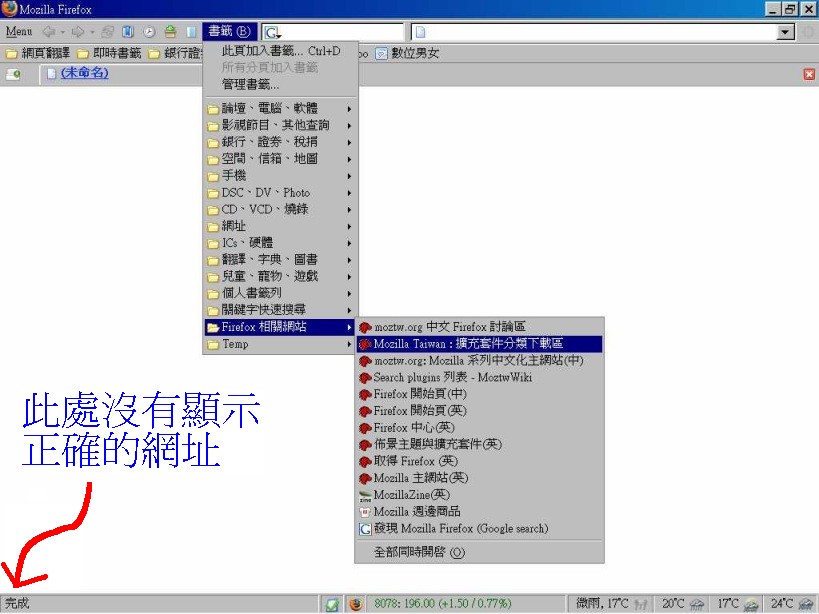Open Firefox 開始頁(中) bookmark

coord(479,394)
